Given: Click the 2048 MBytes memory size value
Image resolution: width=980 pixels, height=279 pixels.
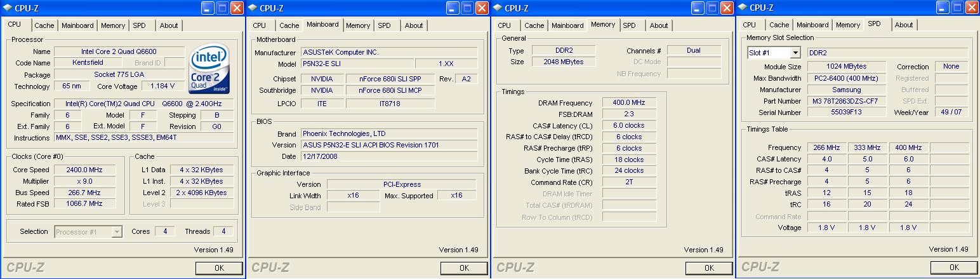Looking at the screenshot, I should point(564,62).
